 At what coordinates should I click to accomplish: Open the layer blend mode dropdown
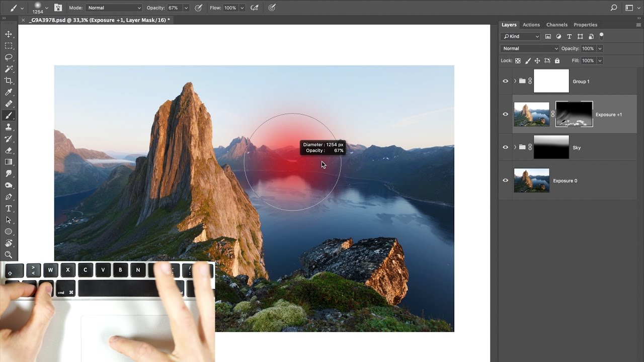coord(530,49)
